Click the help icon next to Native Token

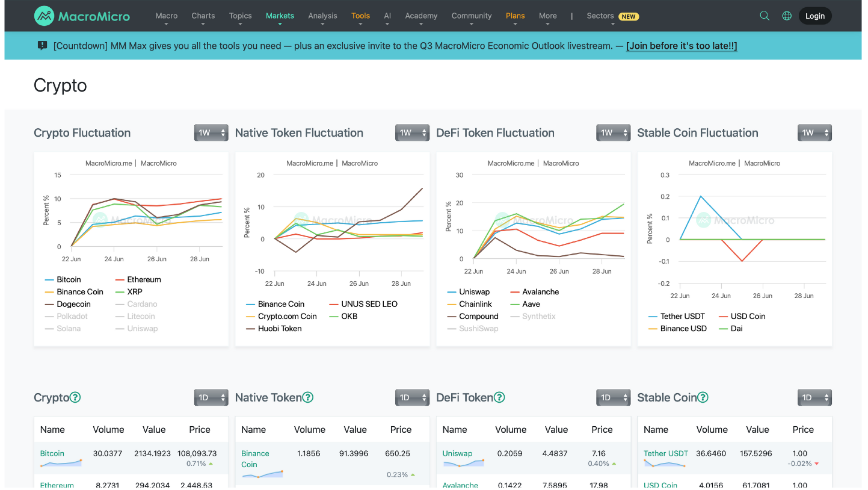307,397
